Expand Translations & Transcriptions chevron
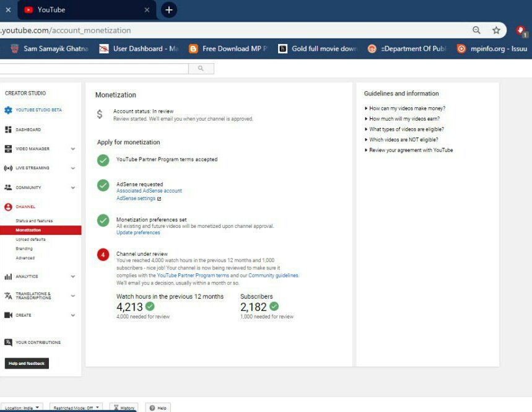Viewport: 532px width, 412px height. [x=73, y=296]
